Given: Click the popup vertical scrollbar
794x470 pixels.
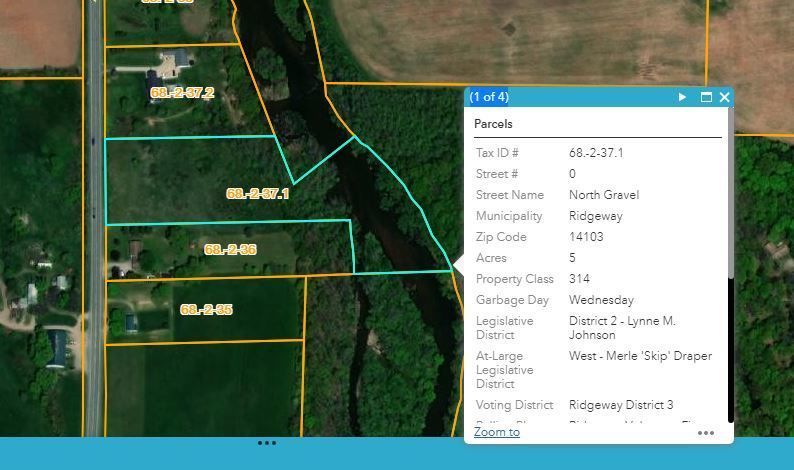Looking at the screenshot, I should (730, 200).
